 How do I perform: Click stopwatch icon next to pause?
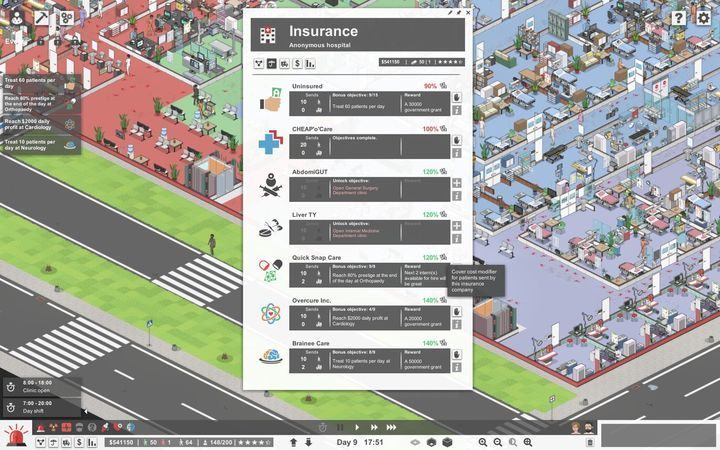tap(323, 428)
